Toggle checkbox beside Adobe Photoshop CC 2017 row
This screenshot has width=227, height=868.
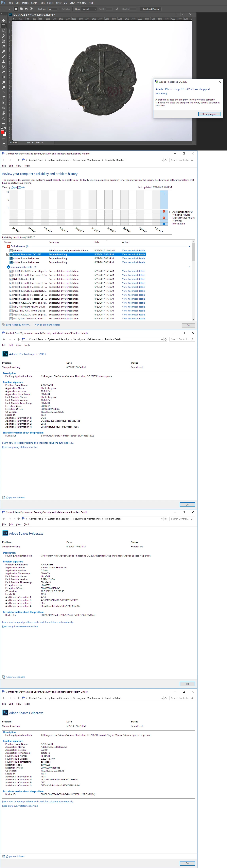8,254
